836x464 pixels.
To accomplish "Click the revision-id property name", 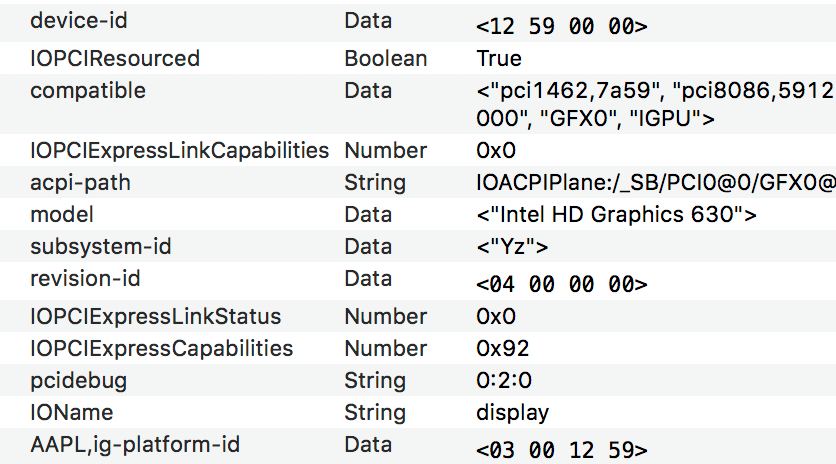I will (85, 278).
